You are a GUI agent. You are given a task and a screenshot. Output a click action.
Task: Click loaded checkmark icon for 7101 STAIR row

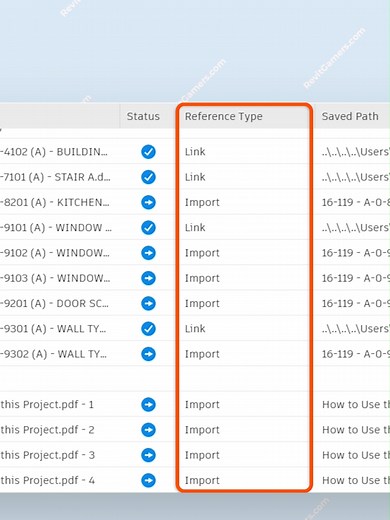(x=148, y=177)
